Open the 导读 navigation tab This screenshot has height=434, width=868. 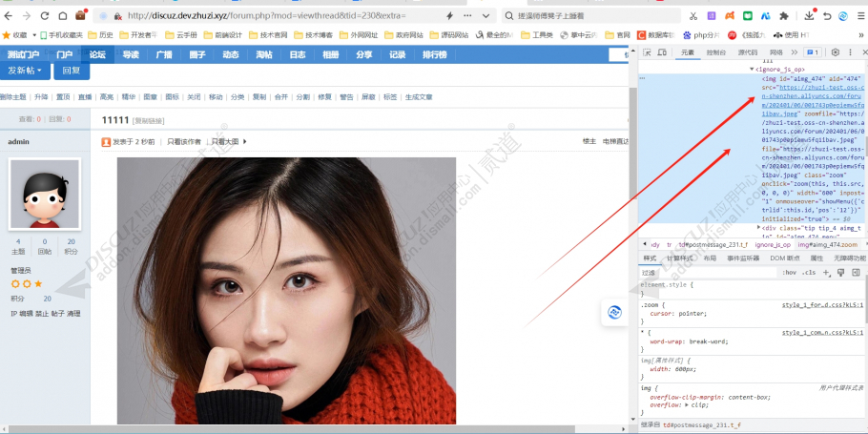[x=131, y=54]
